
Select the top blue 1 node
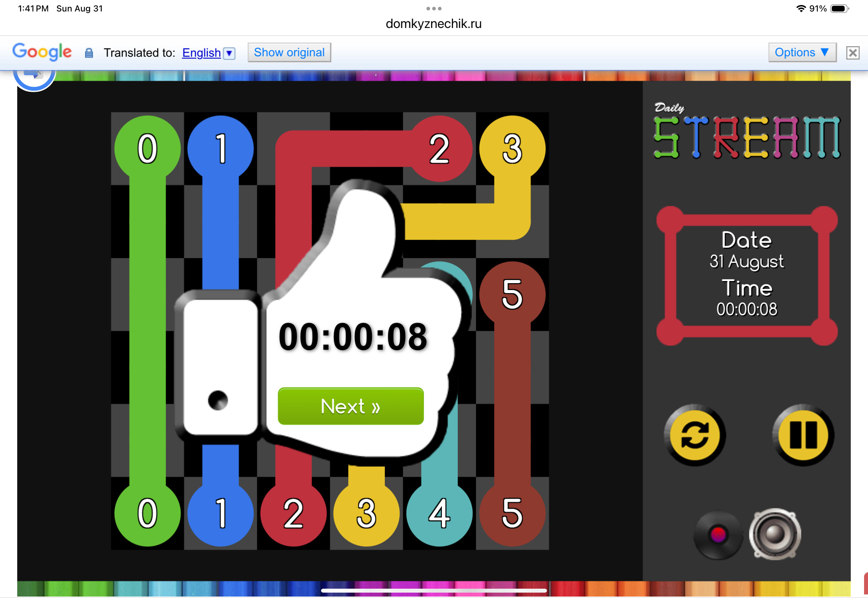click(x=220, y=149)
